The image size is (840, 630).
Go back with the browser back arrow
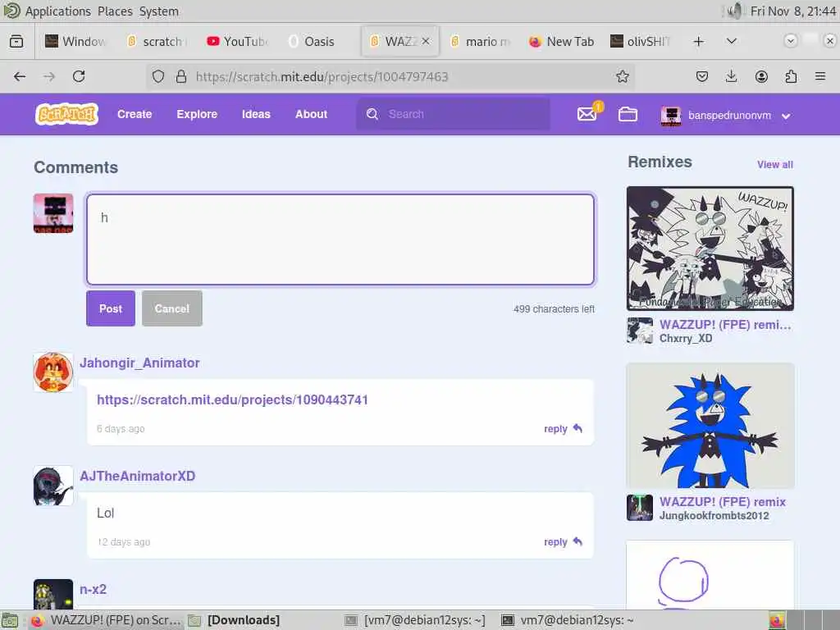[20, 76]
